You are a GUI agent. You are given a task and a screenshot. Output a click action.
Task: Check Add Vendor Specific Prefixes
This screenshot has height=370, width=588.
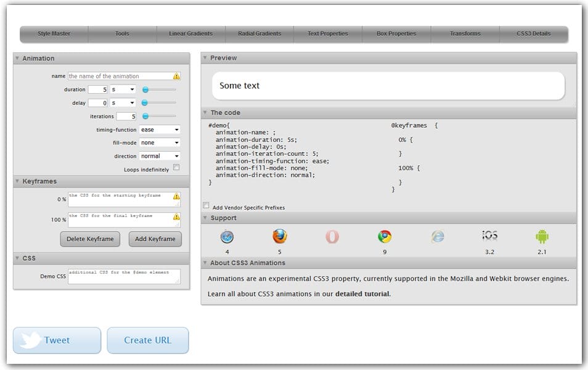coord(206,206)
